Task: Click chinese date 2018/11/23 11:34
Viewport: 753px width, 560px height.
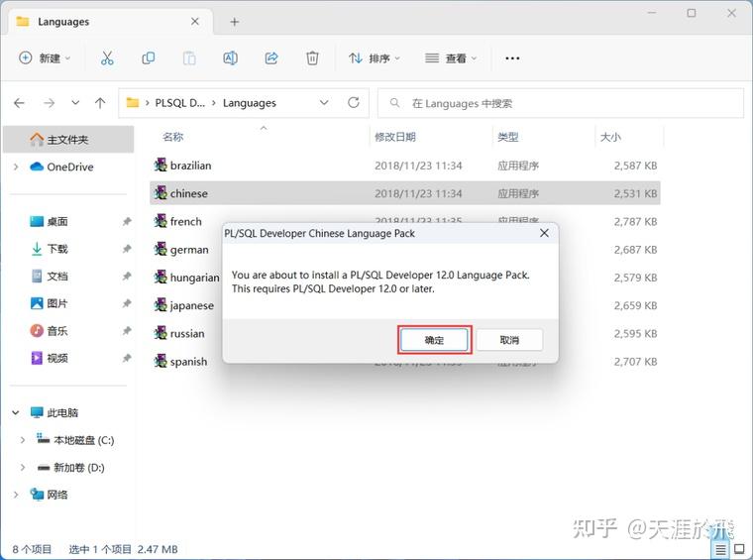Action: click(x=418, y=193)
